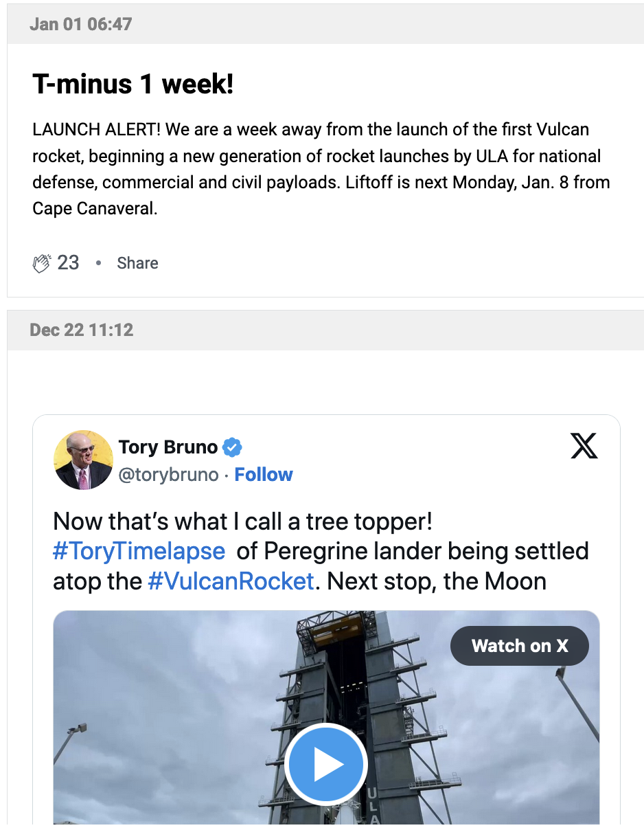Click Tory Bruno's display name

(168, 447)
